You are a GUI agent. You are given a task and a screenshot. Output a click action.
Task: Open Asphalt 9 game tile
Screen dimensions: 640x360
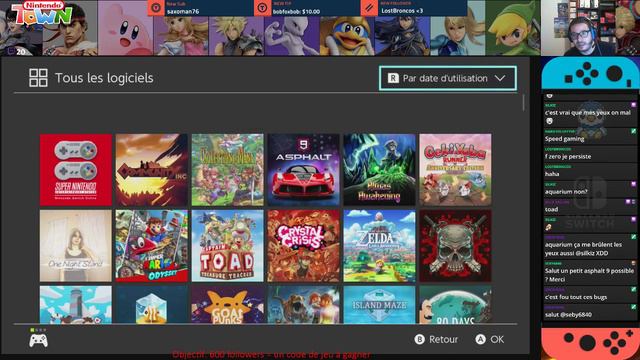[303, 170]
